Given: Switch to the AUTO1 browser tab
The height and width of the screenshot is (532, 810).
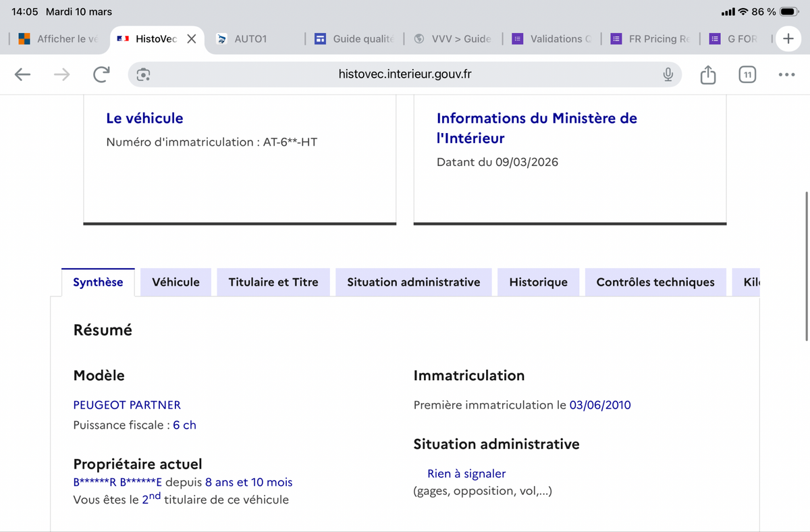Looking at the screenshot, I should [250, 39].
